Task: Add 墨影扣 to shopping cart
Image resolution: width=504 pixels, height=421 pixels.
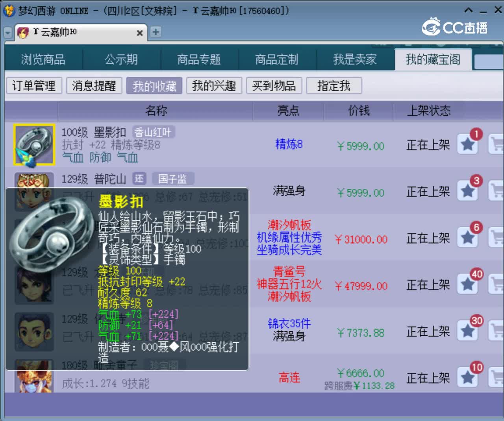Action: click(x=496, y=144)
